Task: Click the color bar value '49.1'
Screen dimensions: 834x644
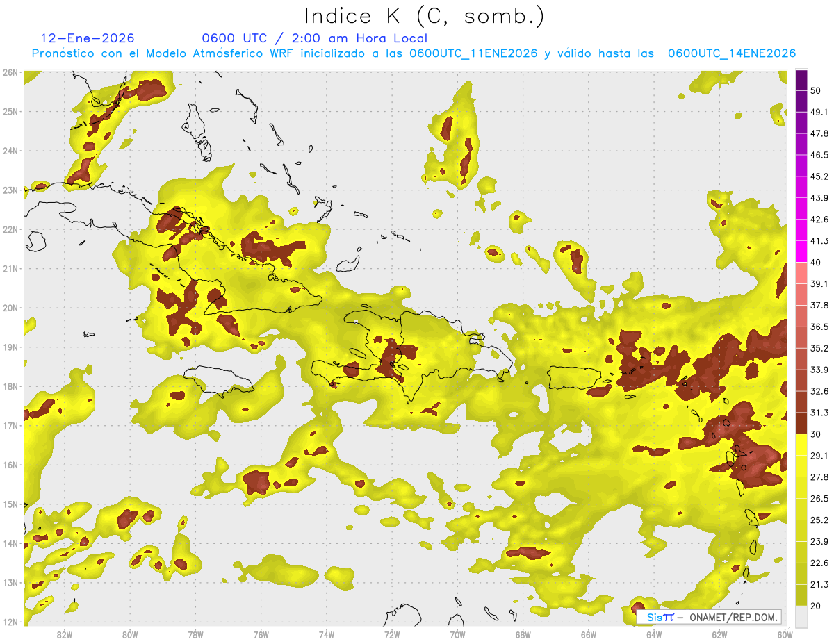Action: pyautogui.click(x=819, y=112)
